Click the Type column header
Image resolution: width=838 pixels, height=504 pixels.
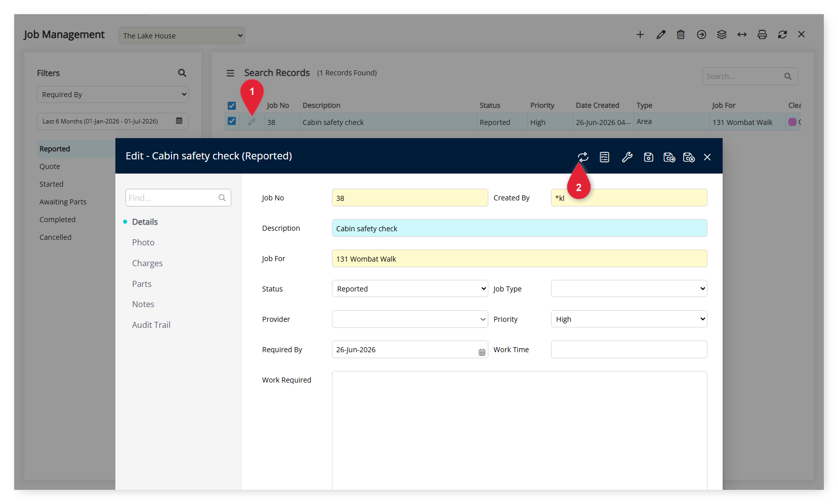(x=644, y=105)
